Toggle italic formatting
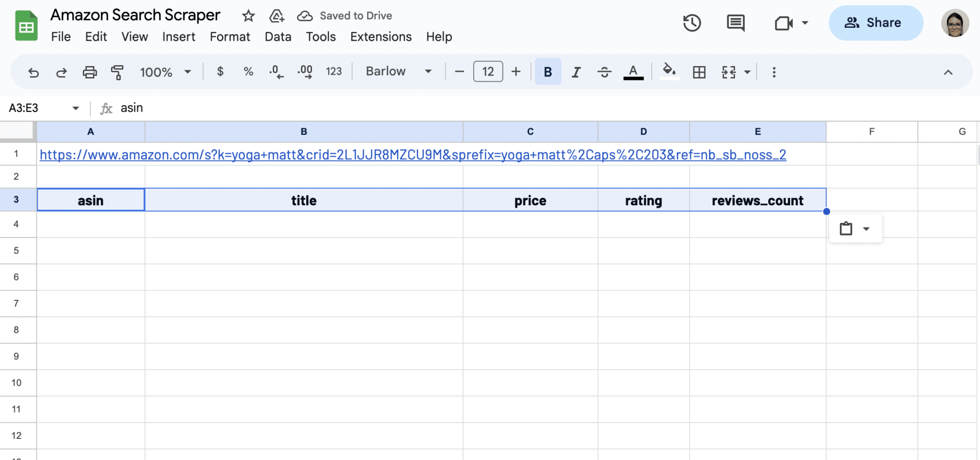Screen dimensions: 980x460 (576, 72)
